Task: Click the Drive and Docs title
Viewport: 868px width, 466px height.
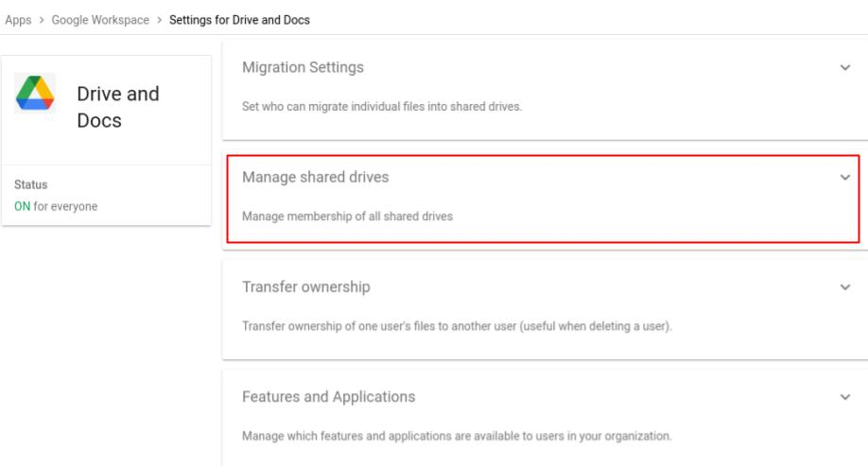Action: pos(118,107)
